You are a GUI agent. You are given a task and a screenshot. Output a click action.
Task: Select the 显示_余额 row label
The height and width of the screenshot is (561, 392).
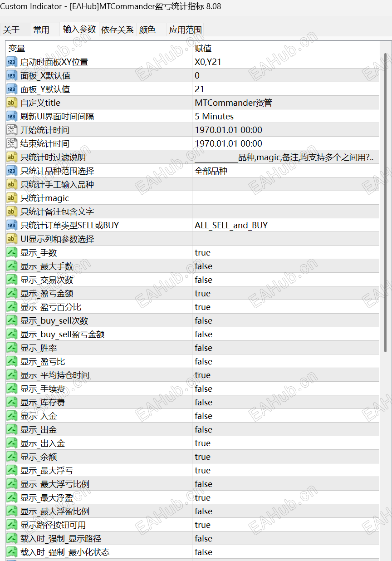(x=39, y=457)
